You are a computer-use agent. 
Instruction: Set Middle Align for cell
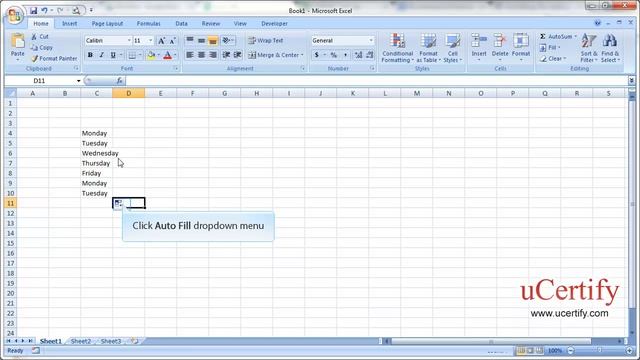point(201,40)
